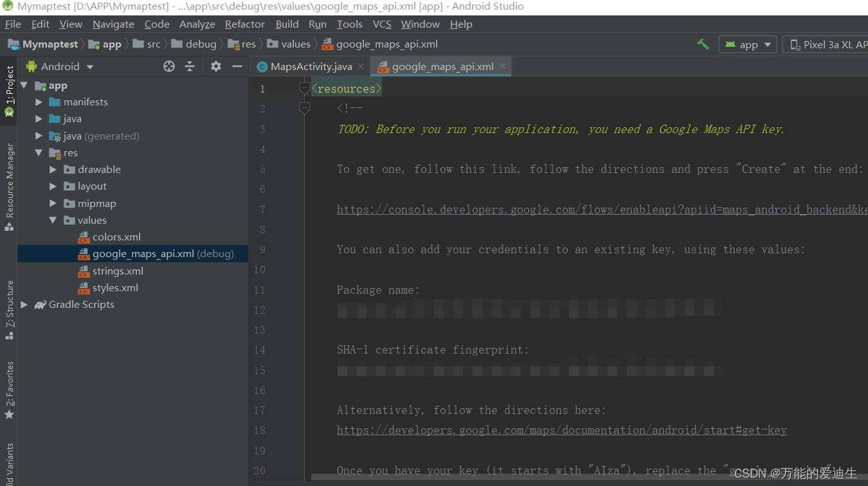Open the Refactor menu
This screenshot has width=868, height=486.
point(244,24)
